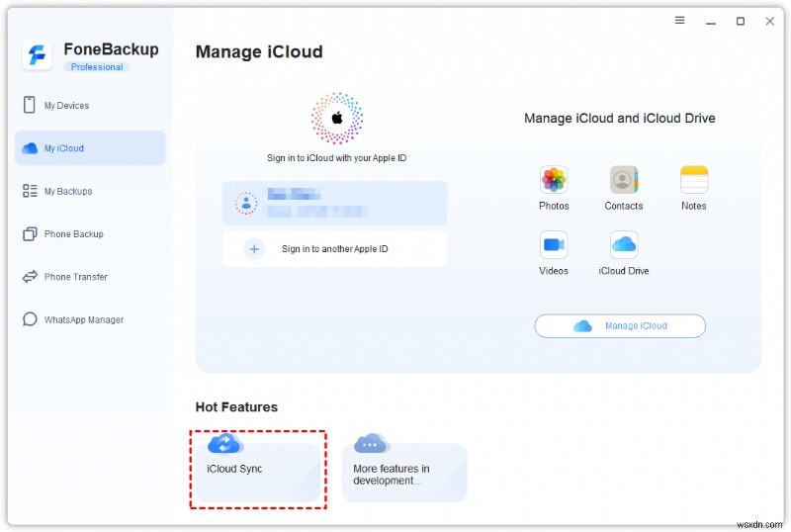Click the Apple logo ring icon

(x=336, y=118)
